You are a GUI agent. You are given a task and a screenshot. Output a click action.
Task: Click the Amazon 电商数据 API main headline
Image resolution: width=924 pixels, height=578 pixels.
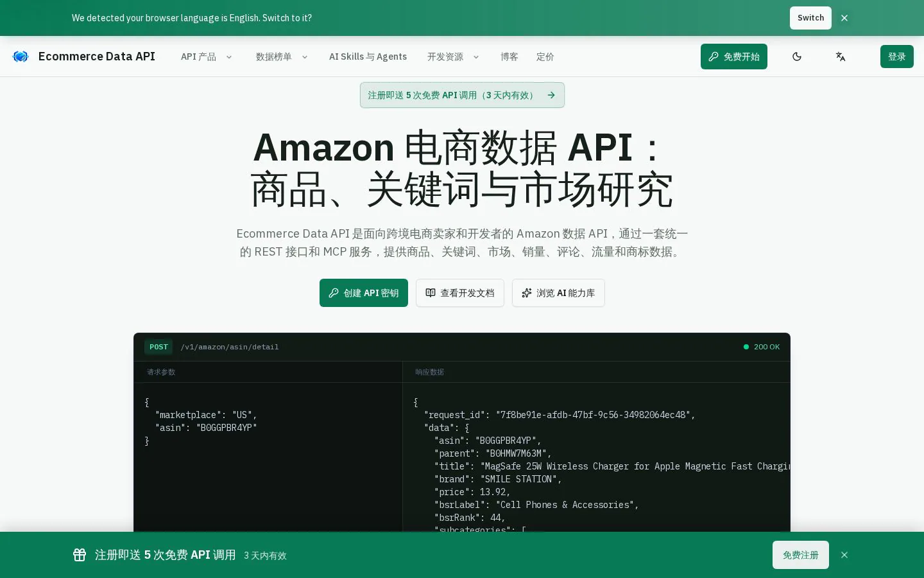point(462,168)
